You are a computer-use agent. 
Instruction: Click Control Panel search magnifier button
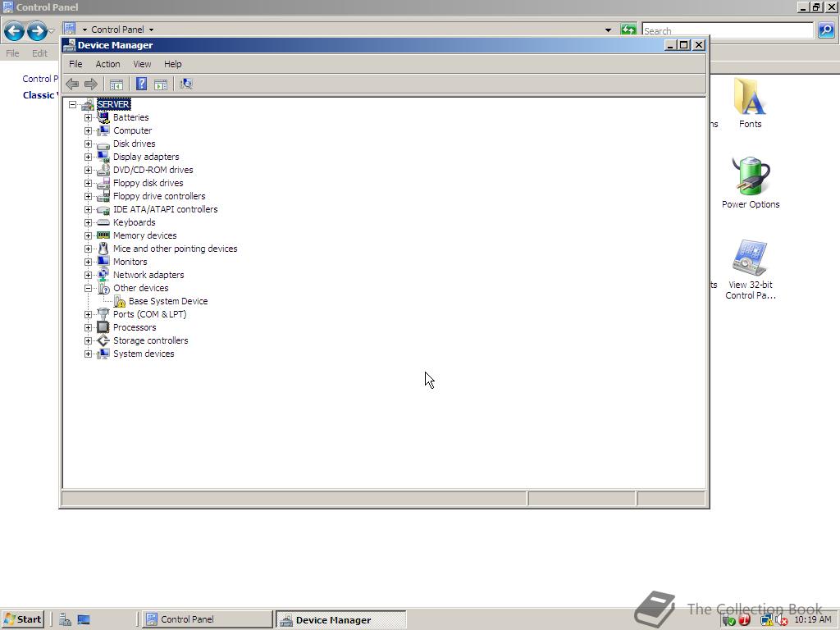click(x=826, y=30)
